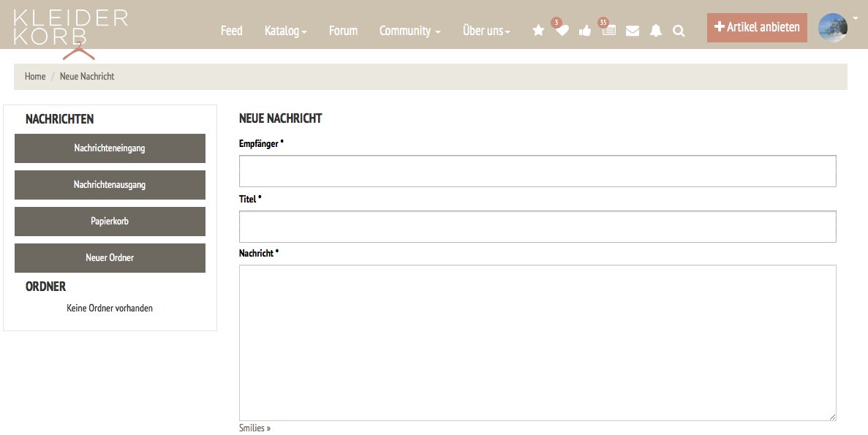Navigate to Home in the breadcrumb
This screenshot has height=435, width=868.
coord(35,77)
